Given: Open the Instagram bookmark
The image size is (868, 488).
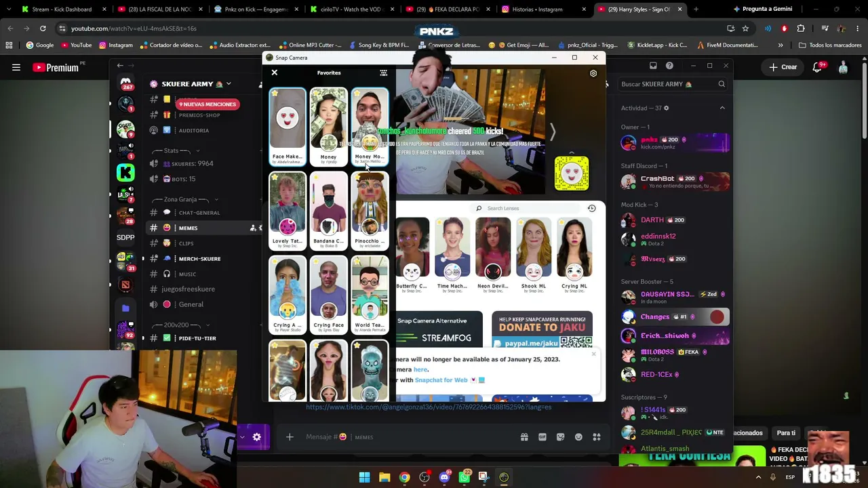Looking at the screenshot, I should (116, 45).
